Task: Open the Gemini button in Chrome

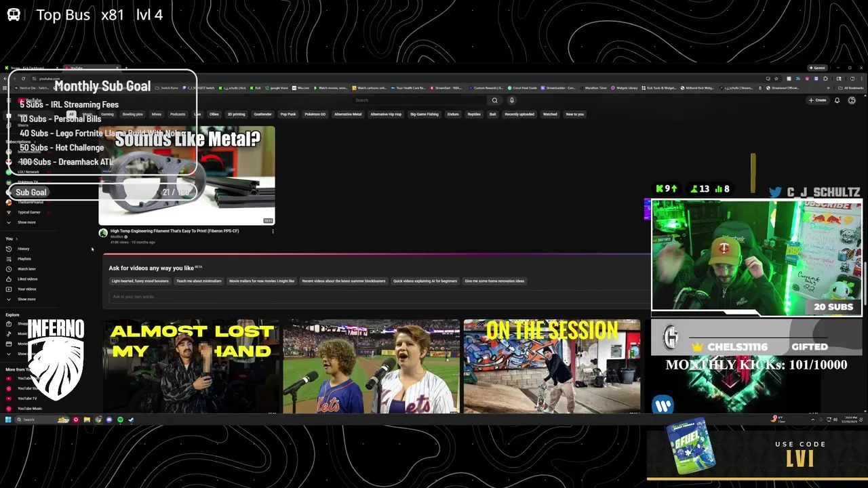Action: click(x=817, y=68)
